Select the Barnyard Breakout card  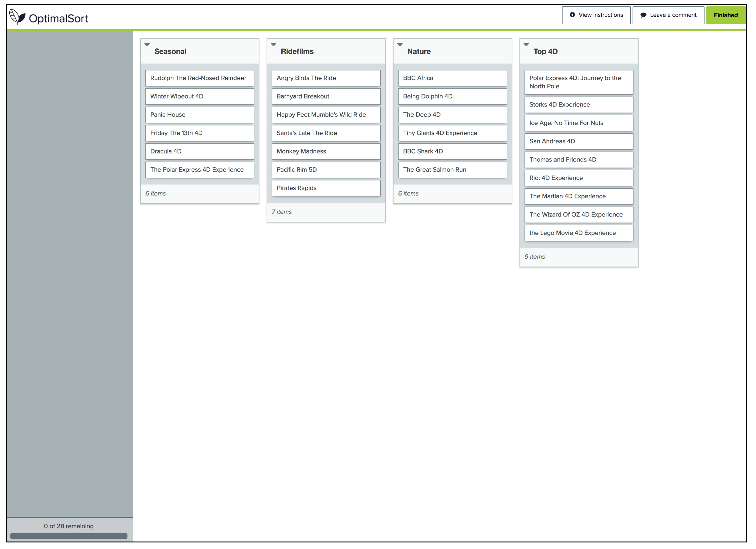pos(326,96)
